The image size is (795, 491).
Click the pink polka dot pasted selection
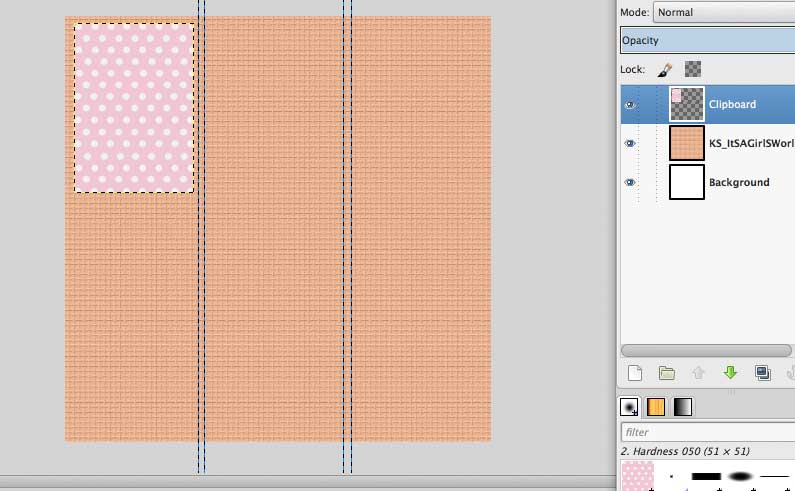point(134,108)
